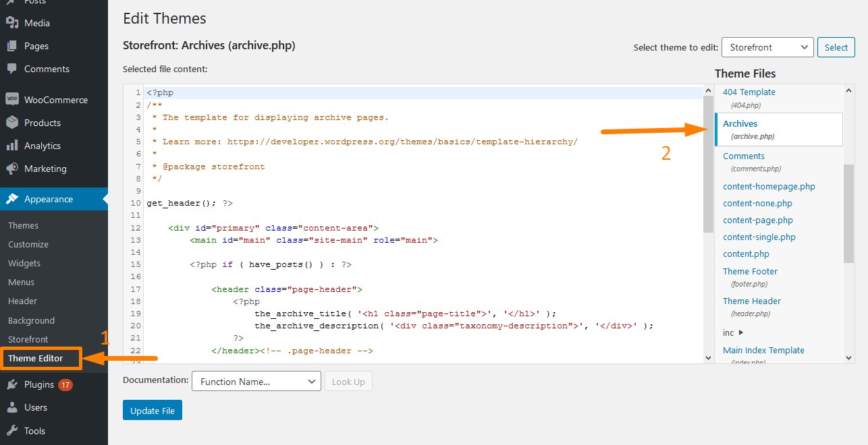The image size is (868, 445).
Task: Open Customize under Appearance
Action: click(x=28, y=245)
